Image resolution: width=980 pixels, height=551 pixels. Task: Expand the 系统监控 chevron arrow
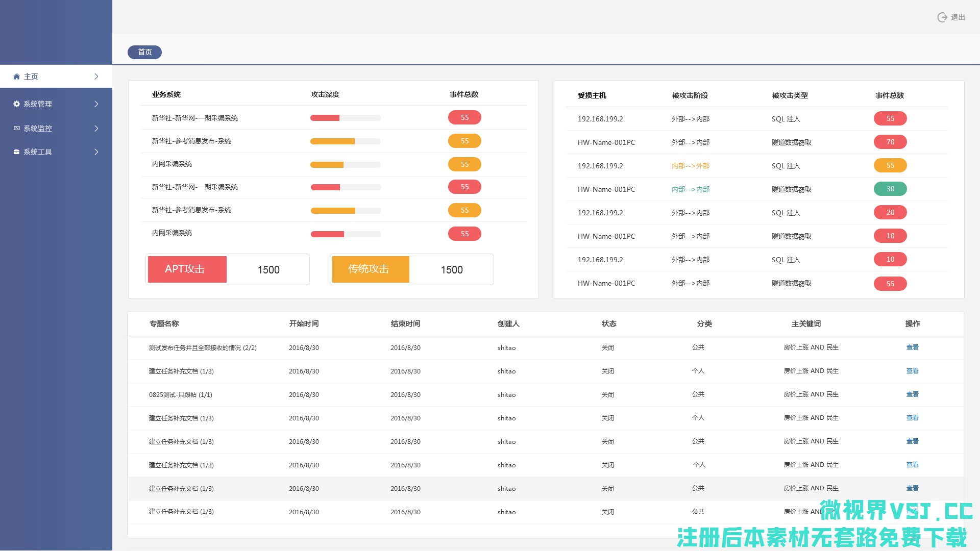[x=96, y=129]
